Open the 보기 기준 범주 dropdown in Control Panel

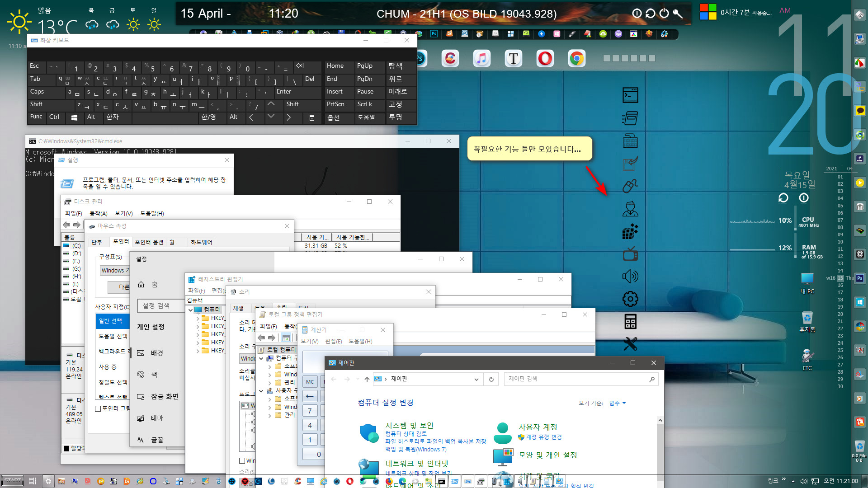tap(617, 403)
